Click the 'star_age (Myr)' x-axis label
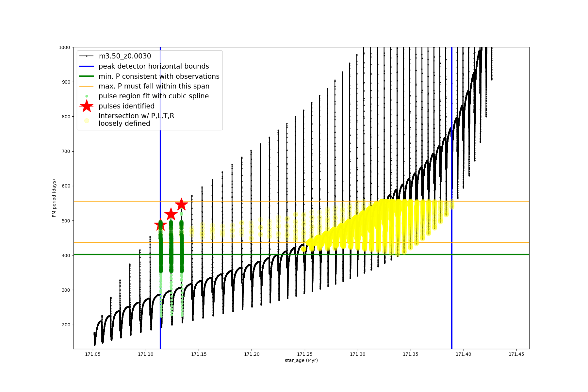This screenshot has height=392, width=588. coord(301,360)
